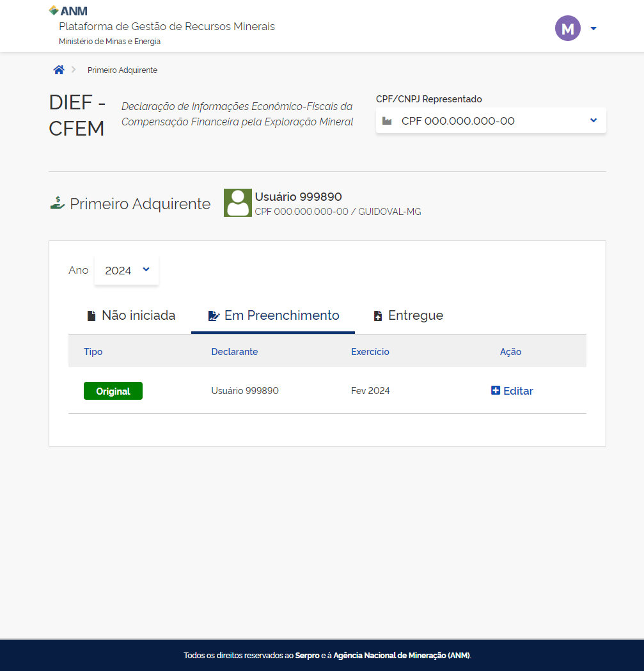Screen dimensions: 644x671
Task: Click the purple M user avatar
Action: tap(567, 28)
